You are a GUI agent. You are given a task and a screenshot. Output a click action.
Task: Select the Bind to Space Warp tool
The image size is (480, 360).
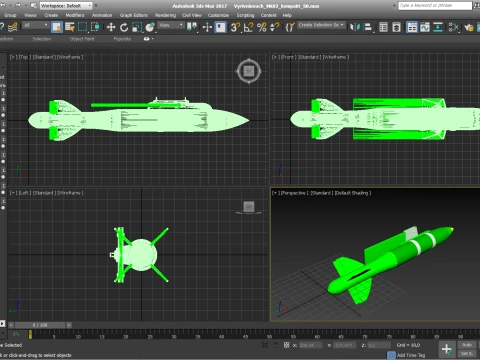tap(13, 27)
